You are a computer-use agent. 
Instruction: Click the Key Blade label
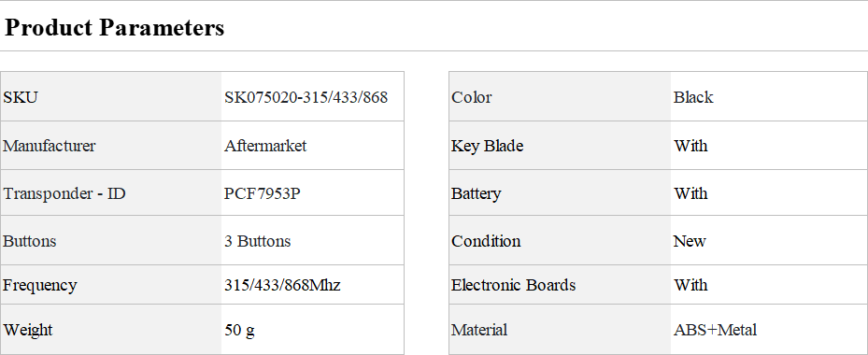point(487,146)
